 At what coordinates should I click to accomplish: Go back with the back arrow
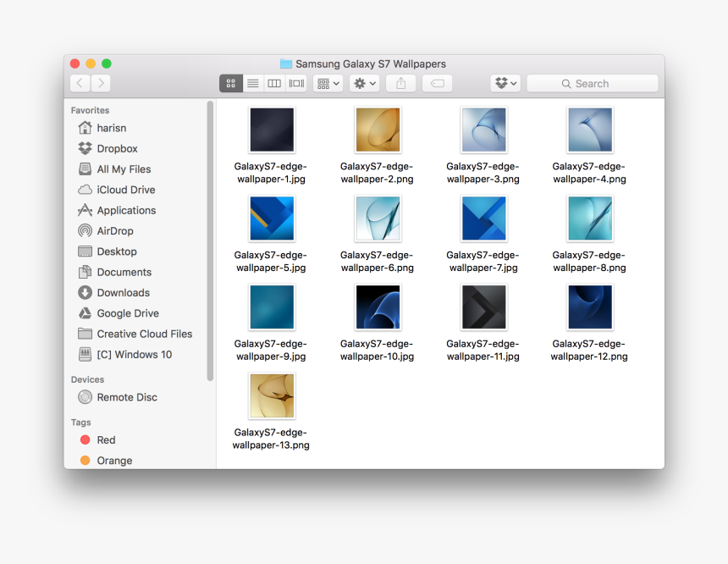[x=80, y=83]
